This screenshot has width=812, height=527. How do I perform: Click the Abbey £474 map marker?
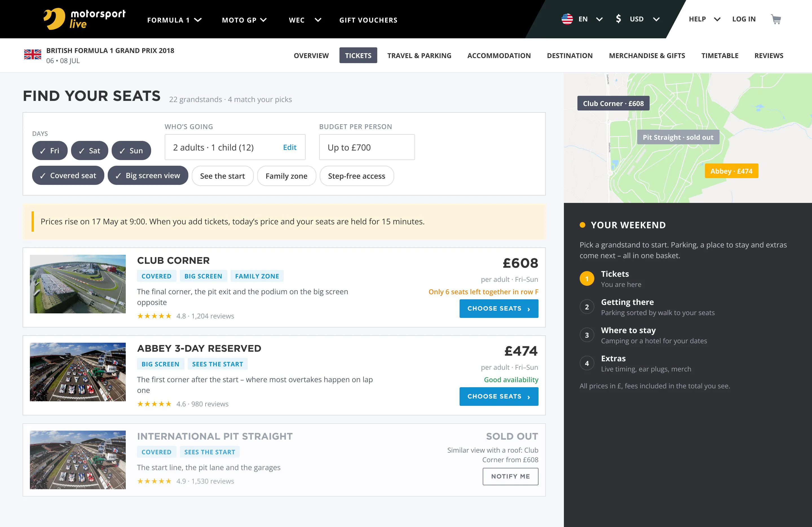pyautogui.click(x=731, y=171)
